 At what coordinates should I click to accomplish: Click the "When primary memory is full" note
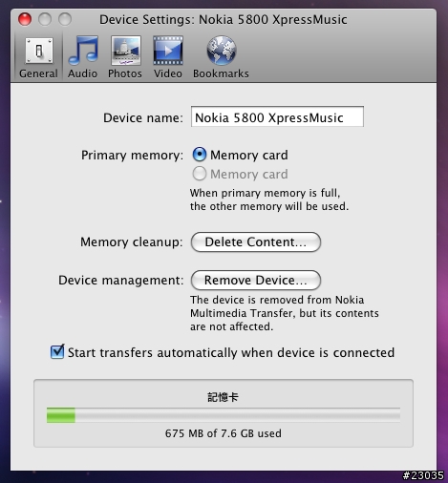pos(269,199)
